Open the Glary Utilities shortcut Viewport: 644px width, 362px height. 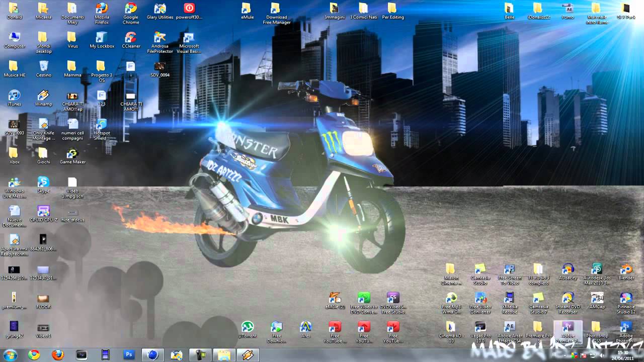pos(160,11)
